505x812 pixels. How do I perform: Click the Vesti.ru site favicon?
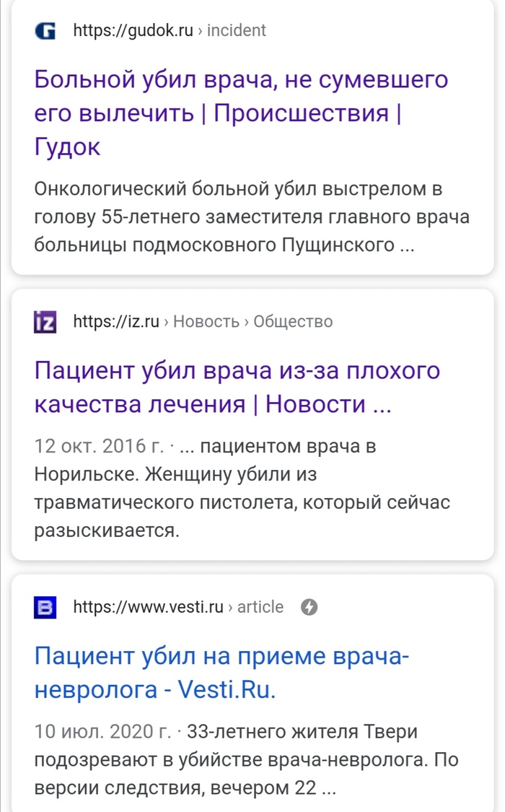pyautogui.click(x=45, y=608)
